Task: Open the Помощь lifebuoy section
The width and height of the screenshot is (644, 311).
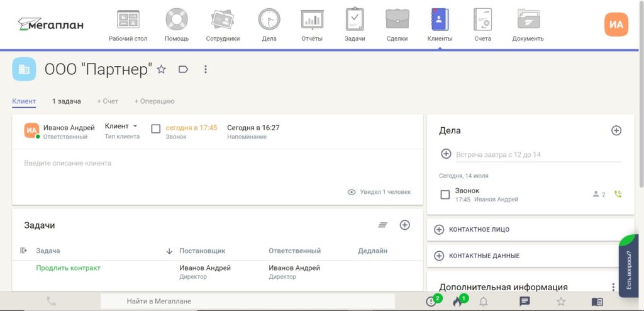Action: coord(177,26)
